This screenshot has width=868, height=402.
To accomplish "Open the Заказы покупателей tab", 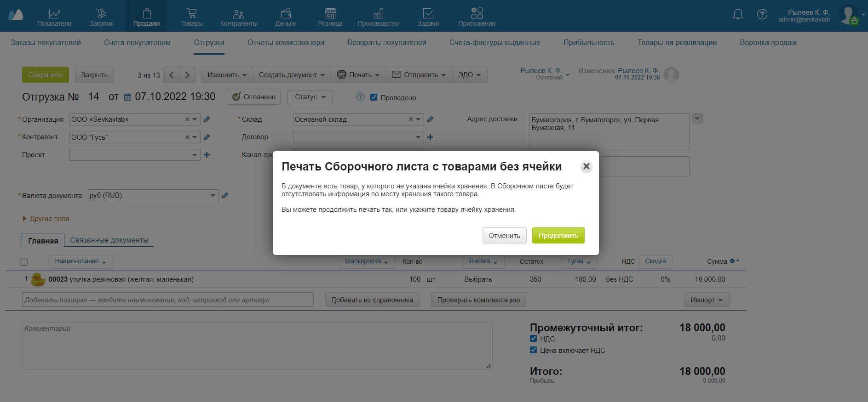I will 46,43.
